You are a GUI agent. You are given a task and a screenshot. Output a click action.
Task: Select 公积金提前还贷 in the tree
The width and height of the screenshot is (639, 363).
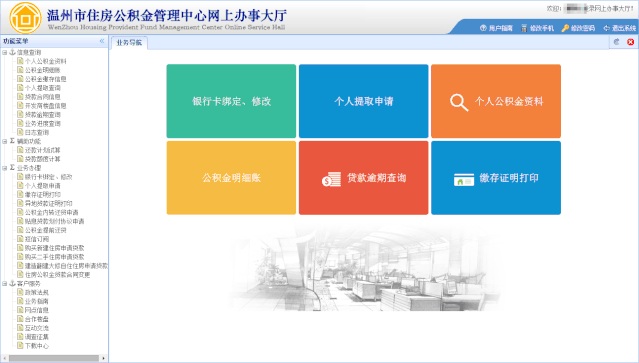[x=46, y=230]
